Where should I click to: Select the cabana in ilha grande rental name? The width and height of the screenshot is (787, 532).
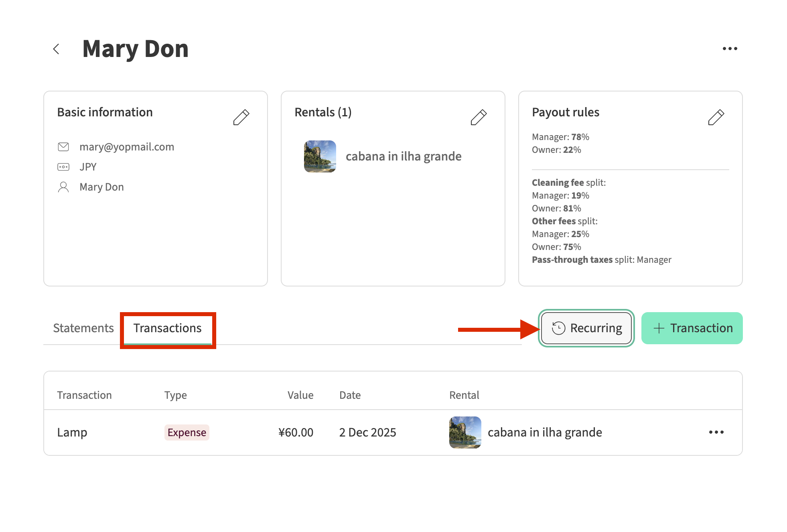(404, 156)
